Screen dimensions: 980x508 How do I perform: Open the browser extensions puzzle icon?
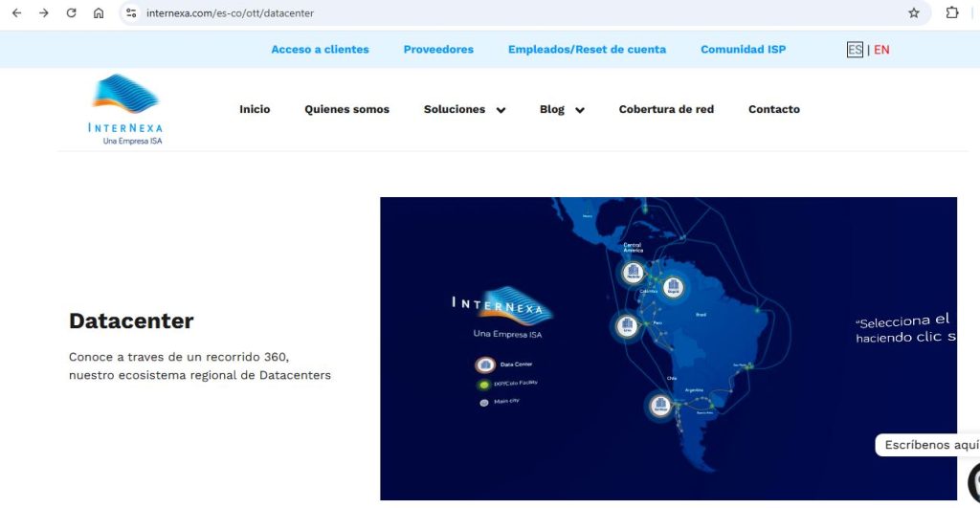(951, 13)
